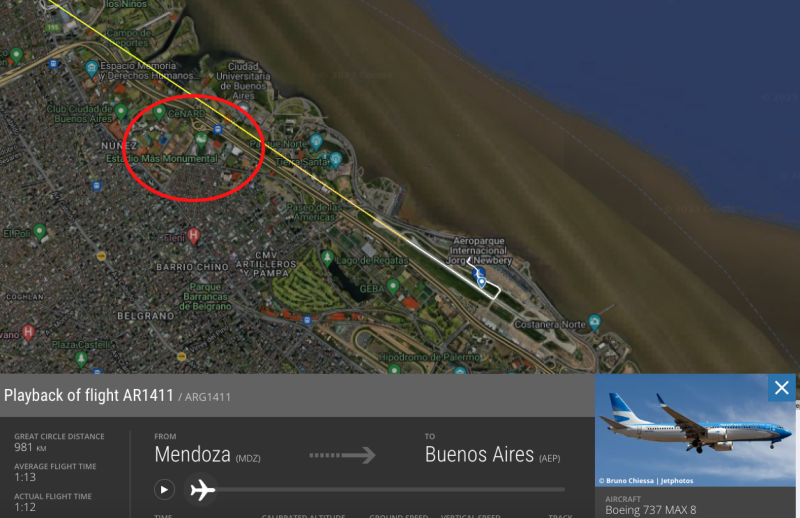
Task: Click the GEBA green map pin
Action: 392,287
